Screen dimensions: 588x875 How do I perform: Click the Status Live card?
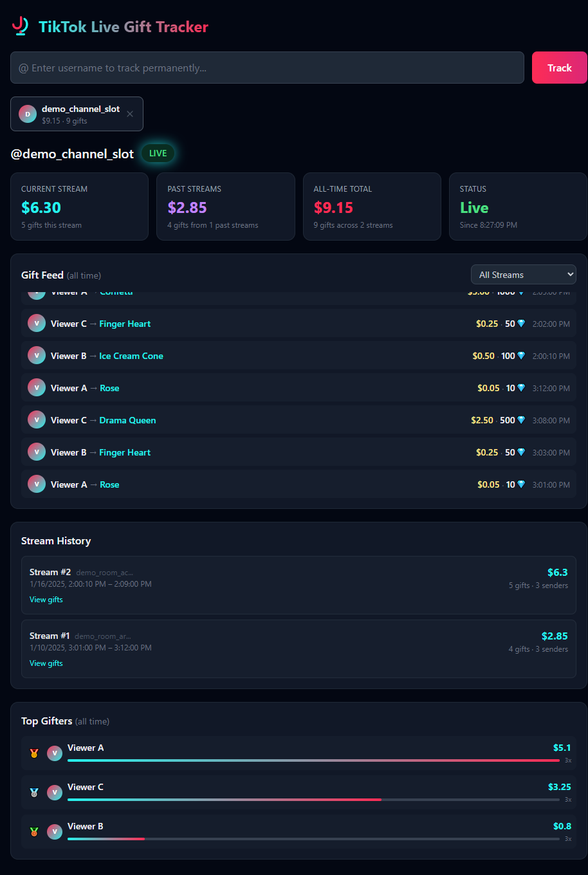(518, 207)
